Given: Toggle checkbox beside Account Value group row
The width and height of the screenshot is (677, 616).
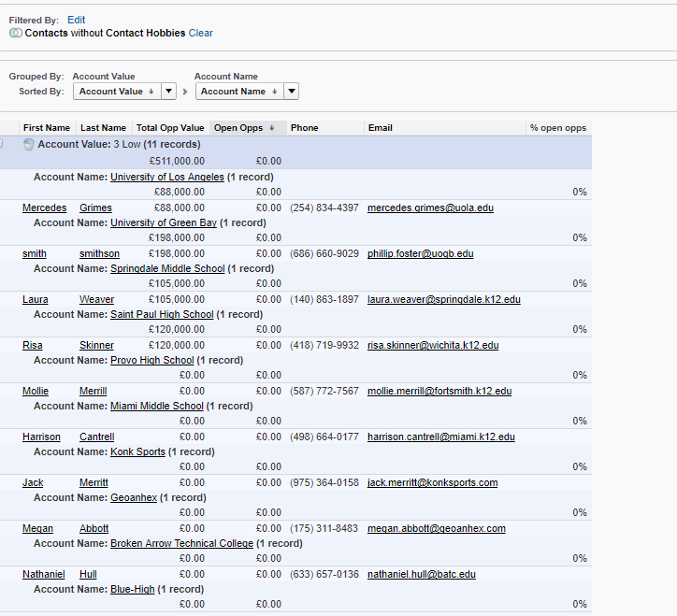Looking at the screenshot, I should tap(2, 144).
